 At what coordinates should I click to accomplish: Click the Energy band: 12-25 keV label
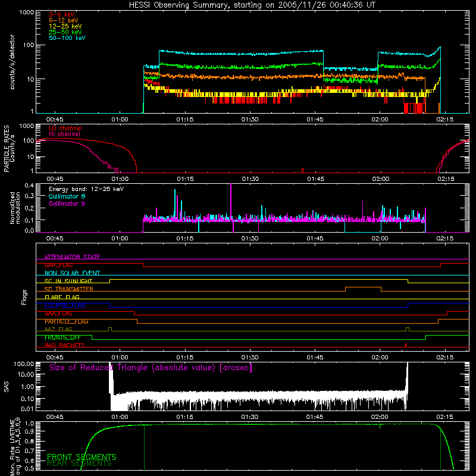[86, 189]
